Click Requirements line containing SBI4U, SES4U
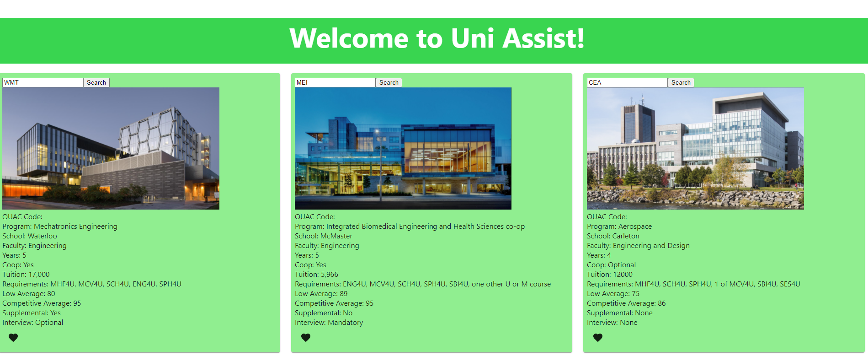This screenshot has width=868, height=356. (693, 284)
